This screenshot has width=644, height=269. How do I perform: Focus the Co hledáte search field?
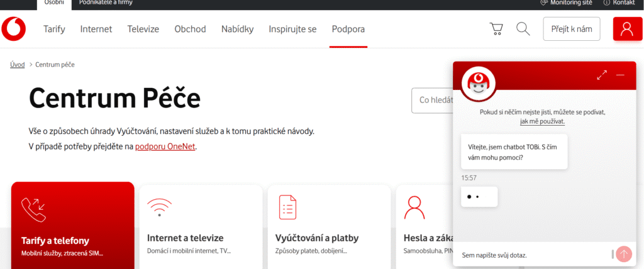(x=433, y=100)
